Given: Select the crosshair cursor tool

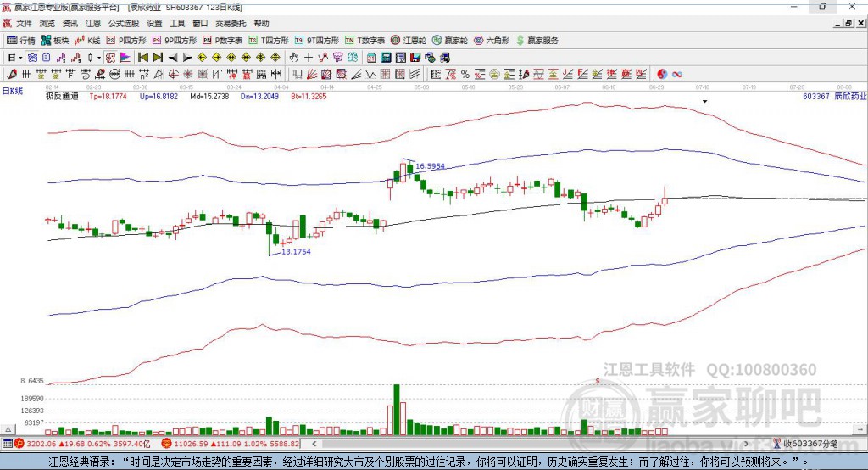Looking at the screenshot, I should pos(309,58).
